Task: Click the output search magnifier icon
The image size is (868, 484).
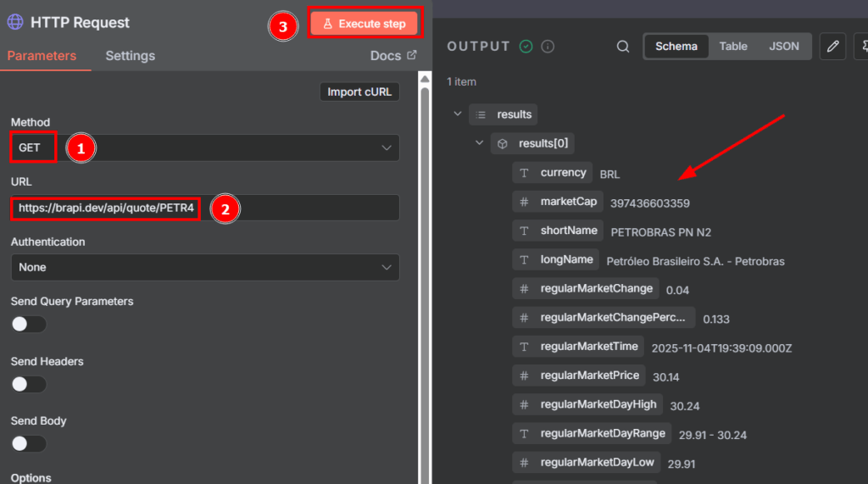Action: 623,47
